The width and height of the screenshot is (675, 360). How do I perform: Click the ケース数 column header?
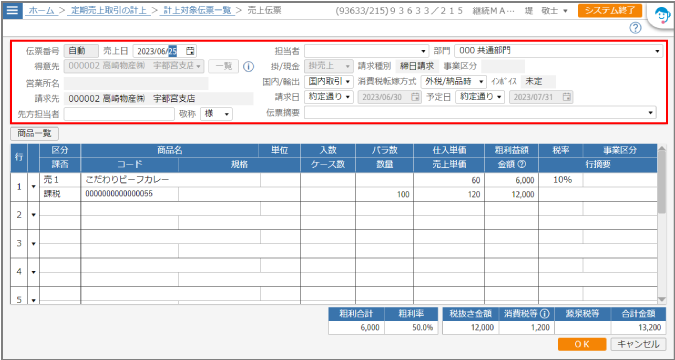point(328,164)
